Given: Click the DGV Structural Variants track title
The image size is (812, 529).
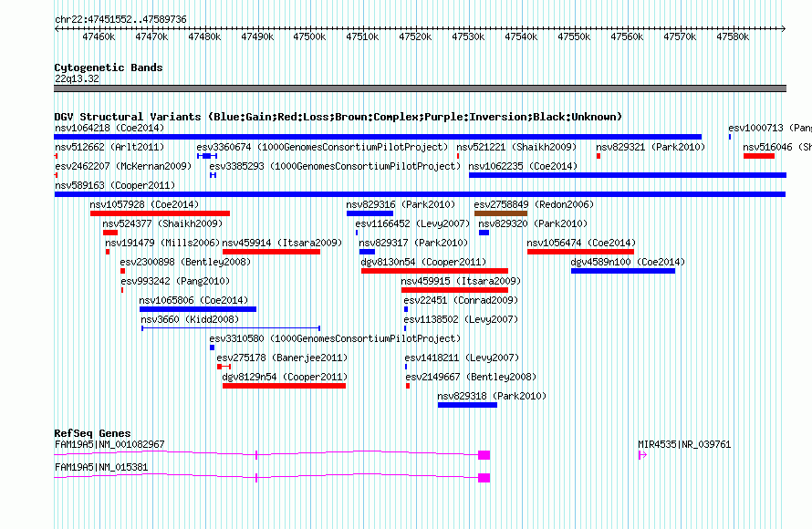Looking at the screenshot, I should coord(338,117).
